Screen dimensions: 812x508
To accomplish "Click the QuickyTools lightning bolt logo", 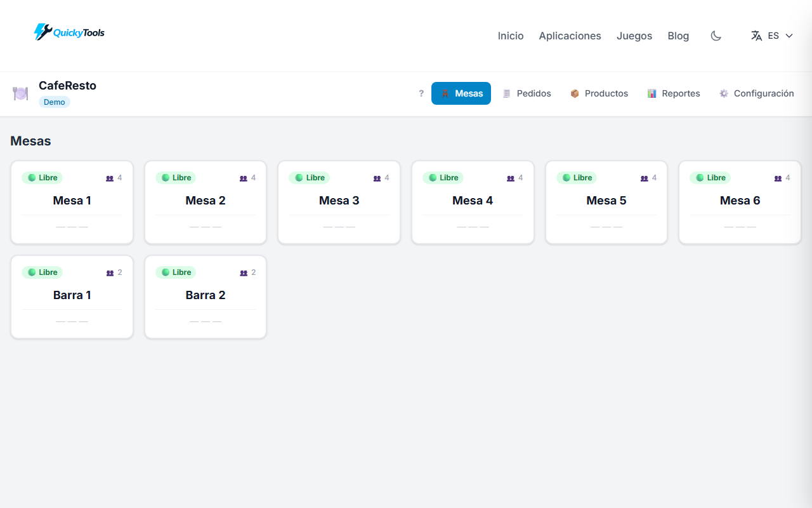I will [42, 30].
